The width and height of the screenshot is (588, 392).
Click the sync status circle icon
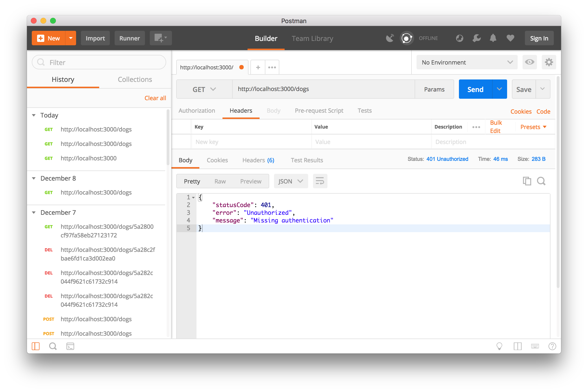click(x=406, y=38)
